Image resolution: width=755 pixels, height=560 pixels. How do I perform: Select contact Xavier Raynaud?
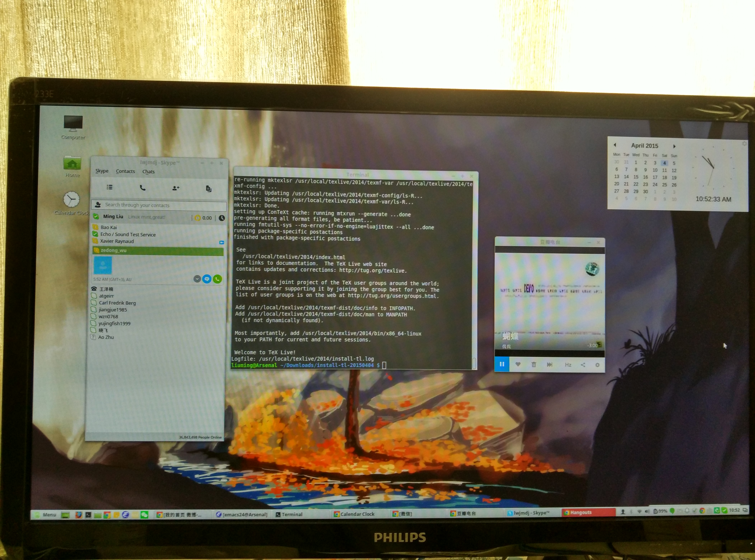[x=117, y=241]
